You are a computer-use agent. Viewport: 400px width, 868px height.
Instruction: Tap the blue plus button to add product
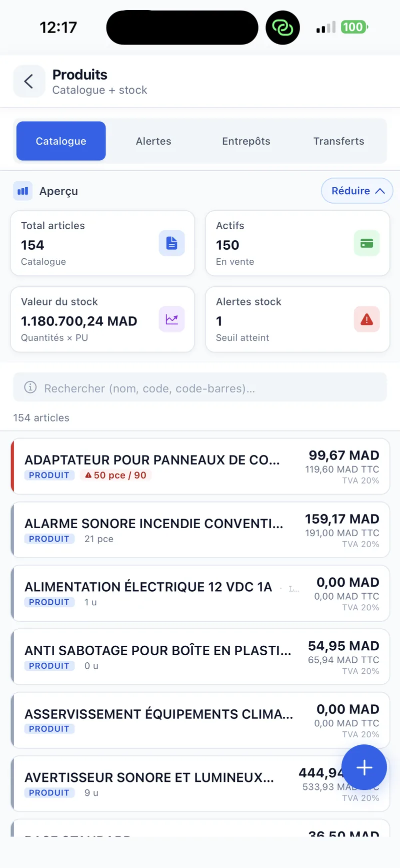point(364,767)
